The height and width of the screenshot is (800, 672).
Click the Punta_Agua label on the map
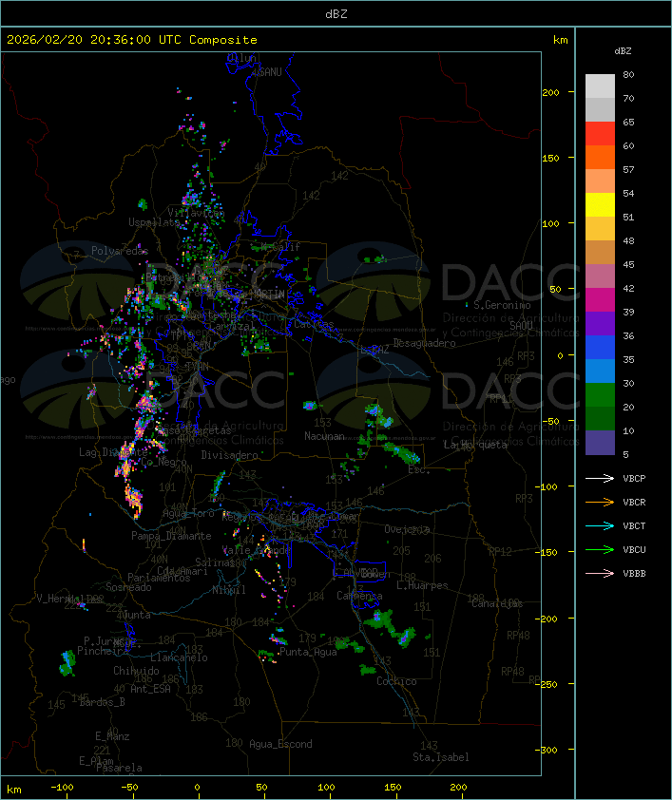pyautogui.click(x=308, y=652)
